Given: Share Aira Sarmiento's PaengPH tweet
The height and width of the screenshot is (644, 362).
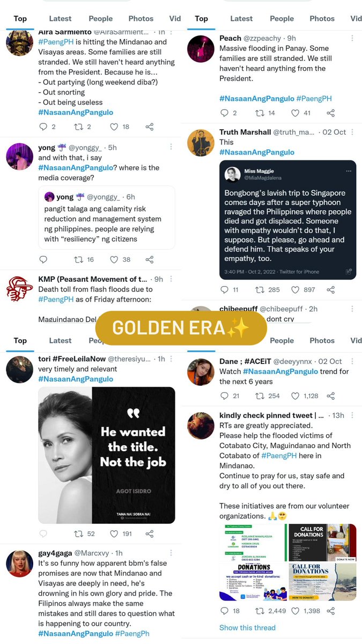Looking at the screenshot, I should click(150, 127).
